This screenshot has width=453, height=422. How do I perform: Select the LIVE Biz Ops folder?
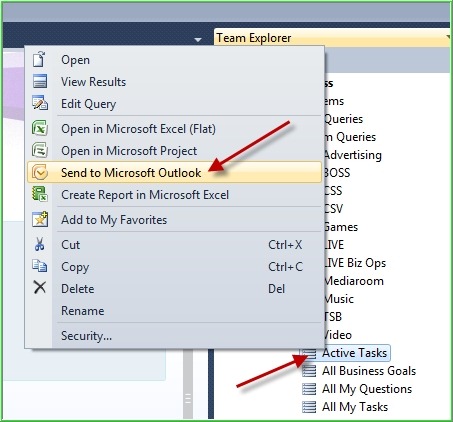(355, 263)
